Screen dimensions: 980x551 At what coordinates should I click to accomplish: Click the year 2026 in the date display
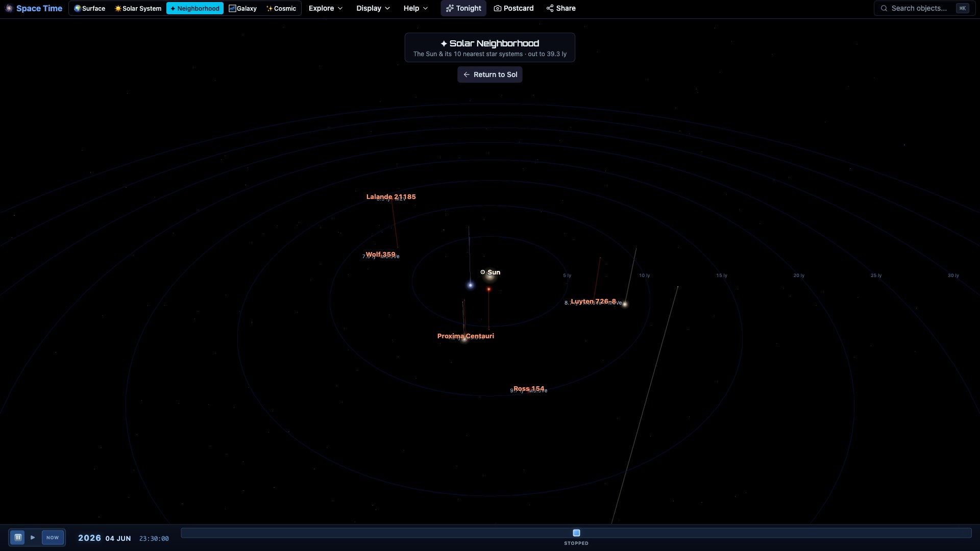tap(89, 538)
